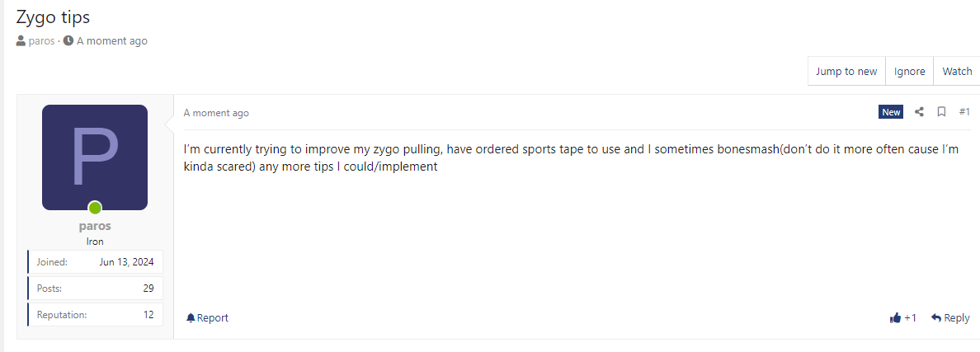The height and width of the screenshot is (352, 980).
Task: Click the Posts count row
Action: coord(96,289)
